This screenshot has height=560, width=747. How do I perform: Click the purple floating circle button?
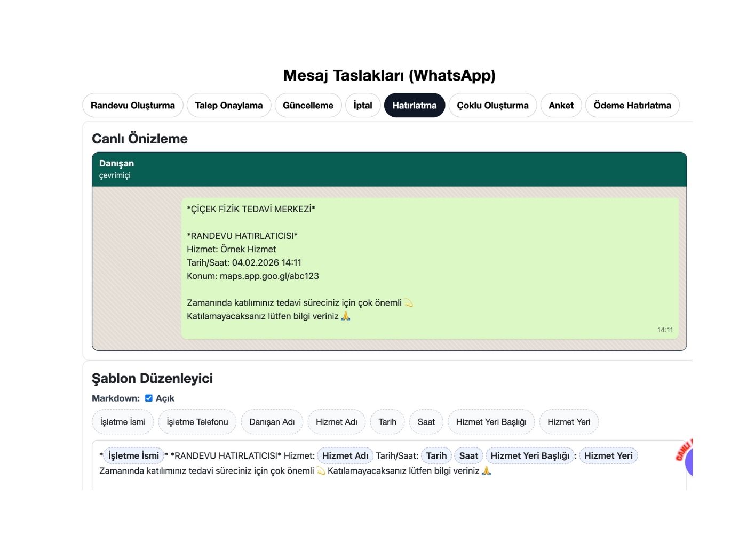(690, 462)
